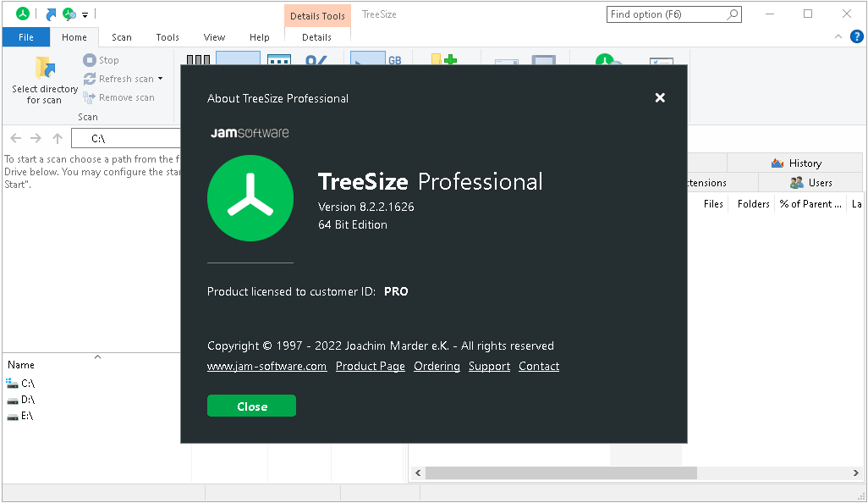Viewport: 868px width, 503px height.
Task: Open the Contact link
Action: point(539,366)
